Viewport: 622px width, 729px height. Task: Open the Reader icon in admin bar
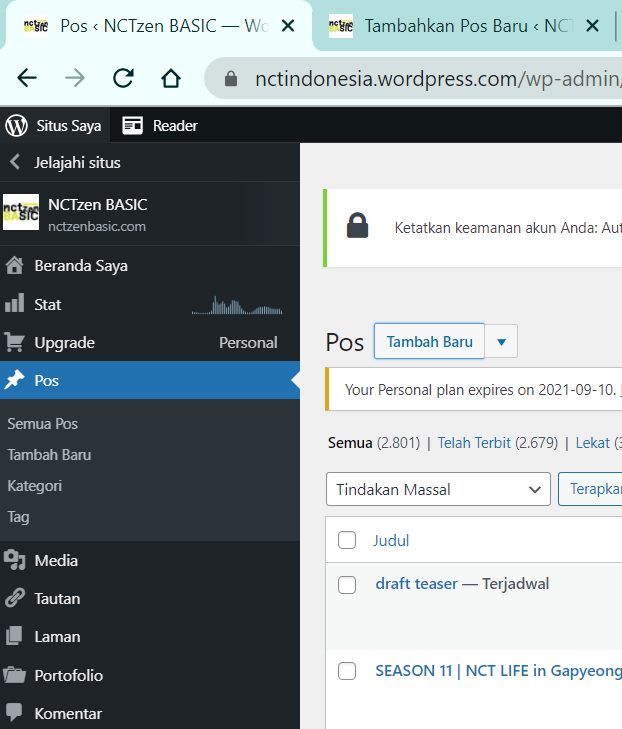tap(132, 125)
